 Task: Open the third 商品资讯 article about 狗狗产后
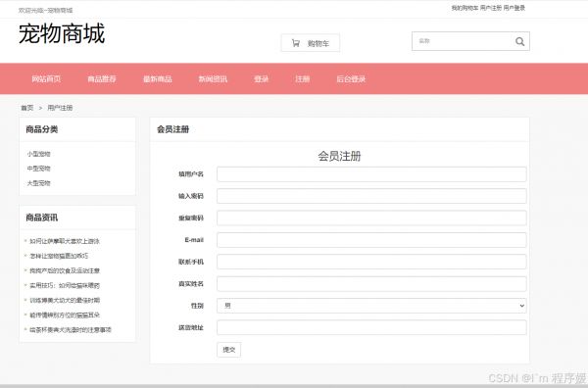coord(65,270)
